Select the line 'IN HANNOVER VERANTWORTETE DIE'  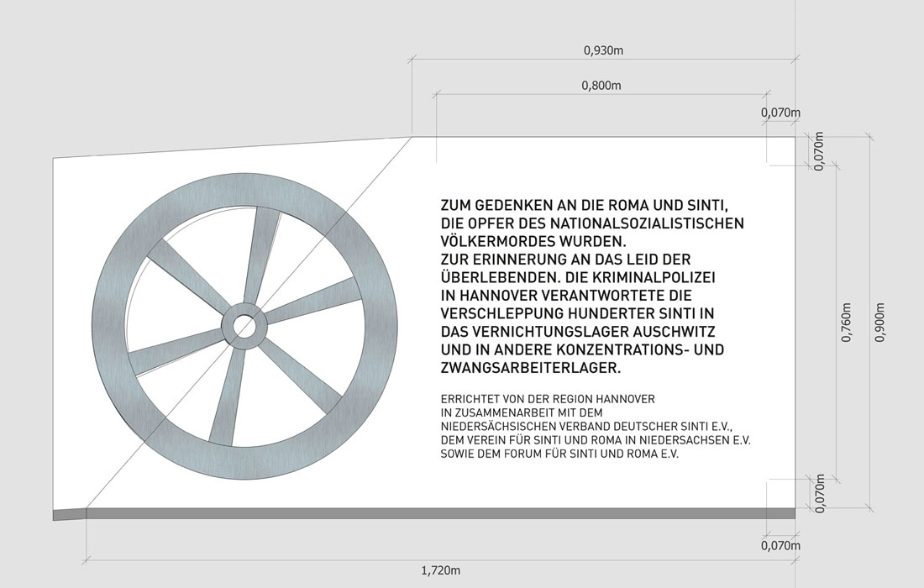pos(565,296)
